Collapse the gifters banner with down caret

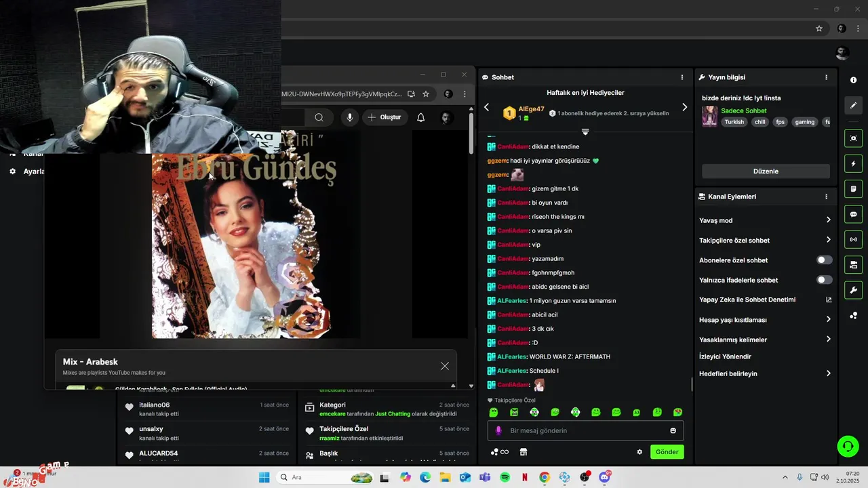585,131
